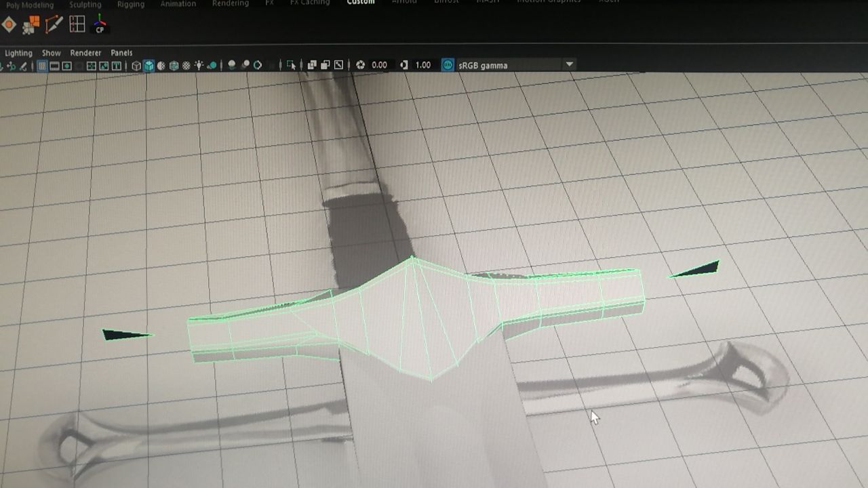Toggle isolate select icon

click(x=291, y=66)
